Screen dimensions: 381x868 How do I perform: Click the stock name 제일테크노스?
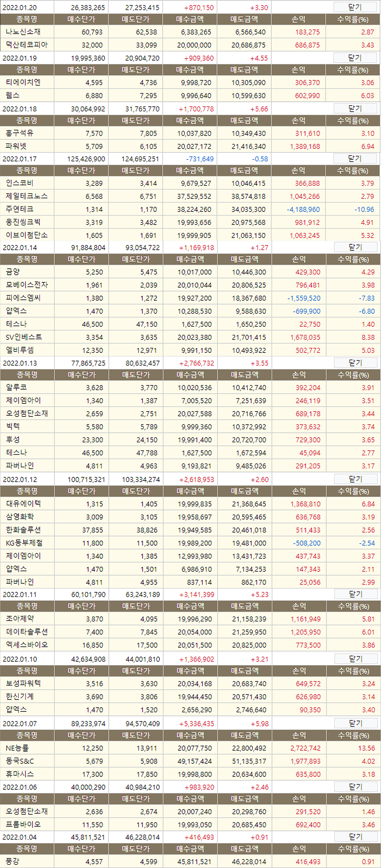(27, 196)
